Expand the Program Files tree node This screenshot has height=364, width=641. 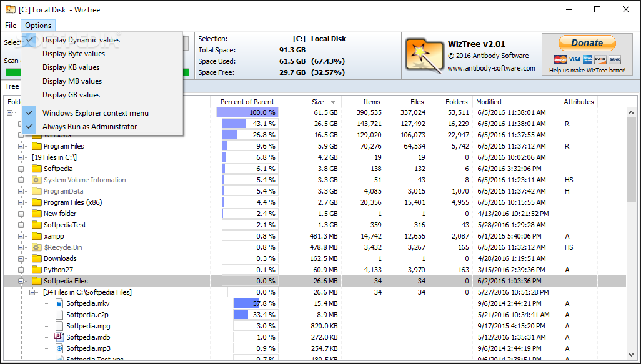(21, 146)
